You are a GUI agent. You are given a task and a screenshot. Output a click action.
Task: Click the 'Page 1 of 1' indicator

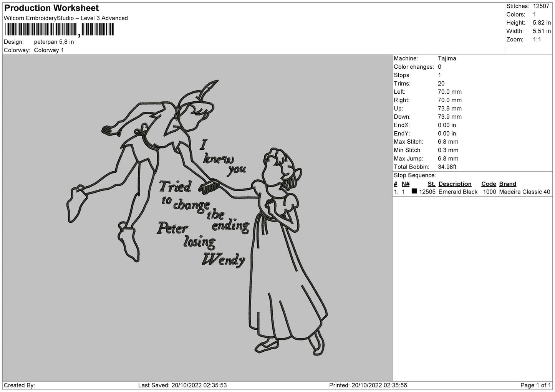click(x=535, y=385)
